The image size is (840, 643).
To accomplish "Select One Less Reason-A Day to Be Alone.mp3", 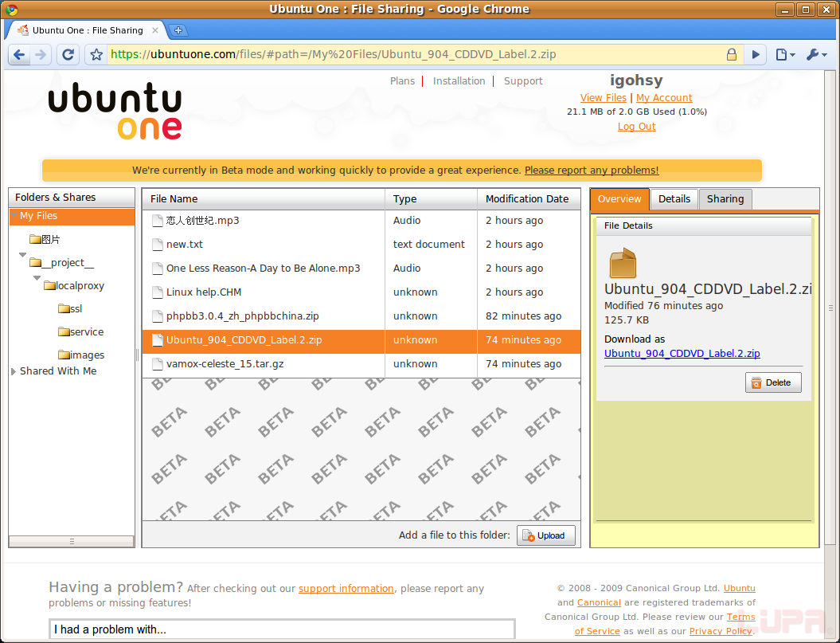I will [x=263, y=269].
